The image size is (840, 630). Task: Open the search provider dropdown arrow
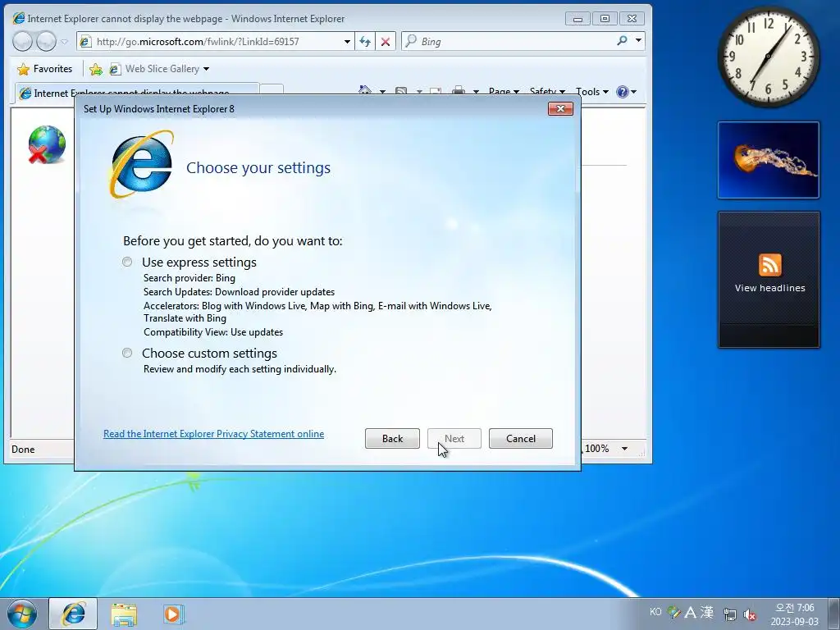click(638, 41)
